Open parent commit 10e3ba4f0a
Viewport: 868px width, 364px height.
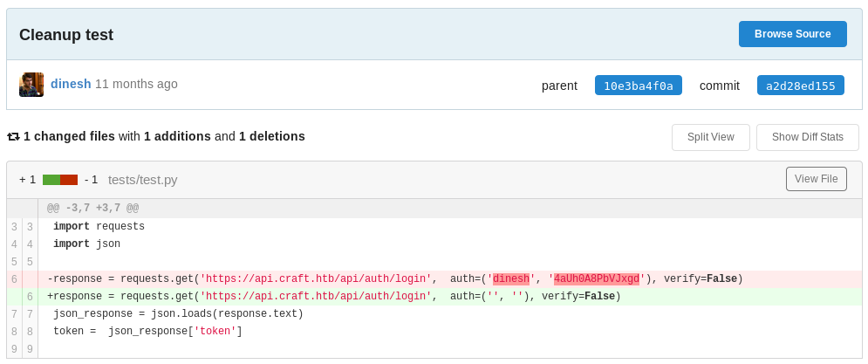point(639,86)
